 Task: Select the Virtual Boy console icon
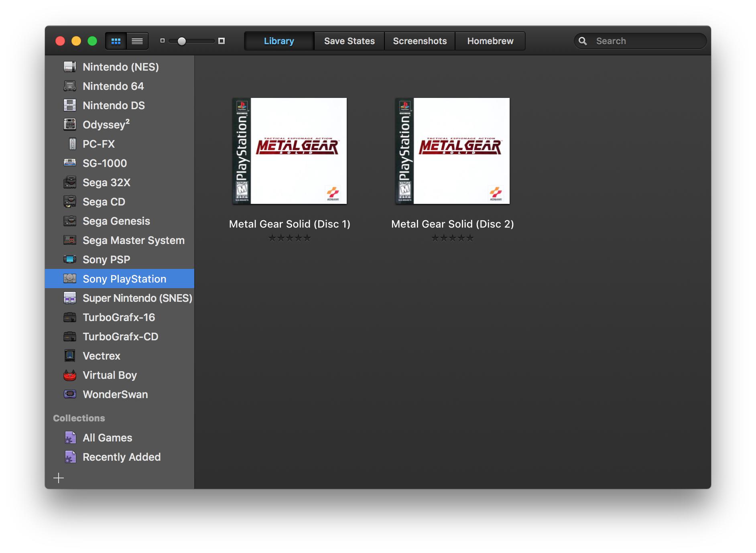[70, 375]
